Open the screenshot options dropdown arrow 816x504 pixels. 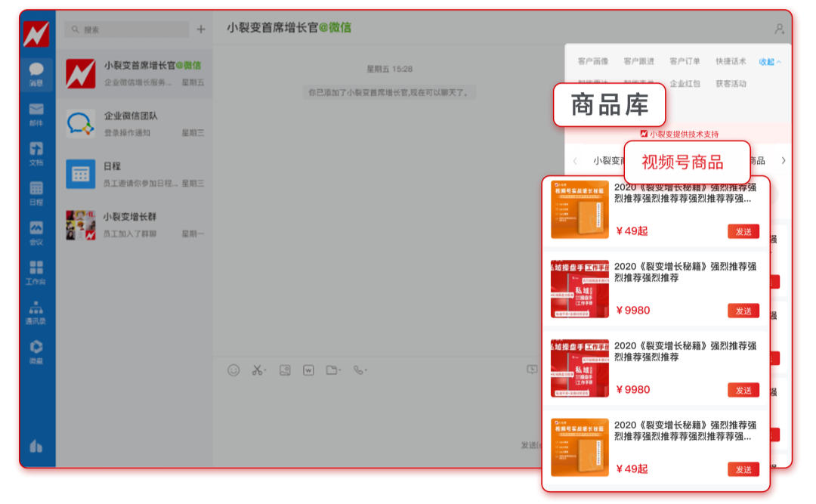pyautogui.click(x=264, y=370)
